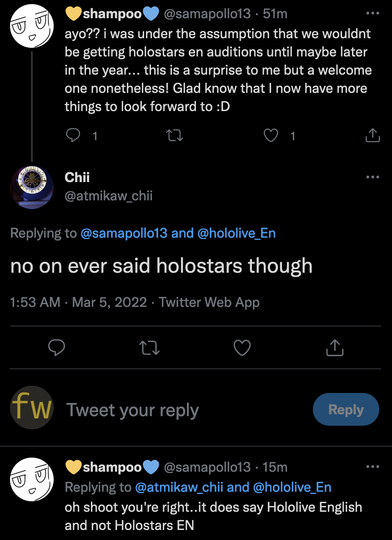The image size is (392, 540).
Task: Open the 1:53 AM tweet timestamp
Action: [x=35, y=302]
